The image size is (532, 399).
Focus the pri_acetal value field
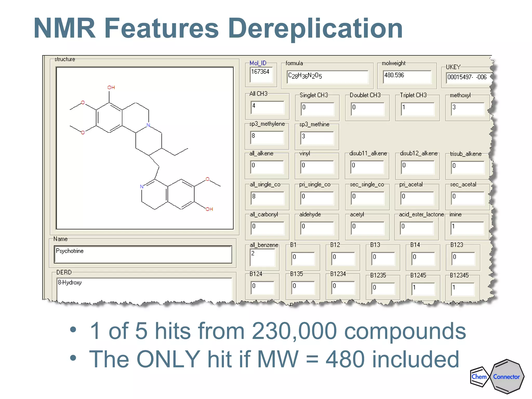click(417, 198)
